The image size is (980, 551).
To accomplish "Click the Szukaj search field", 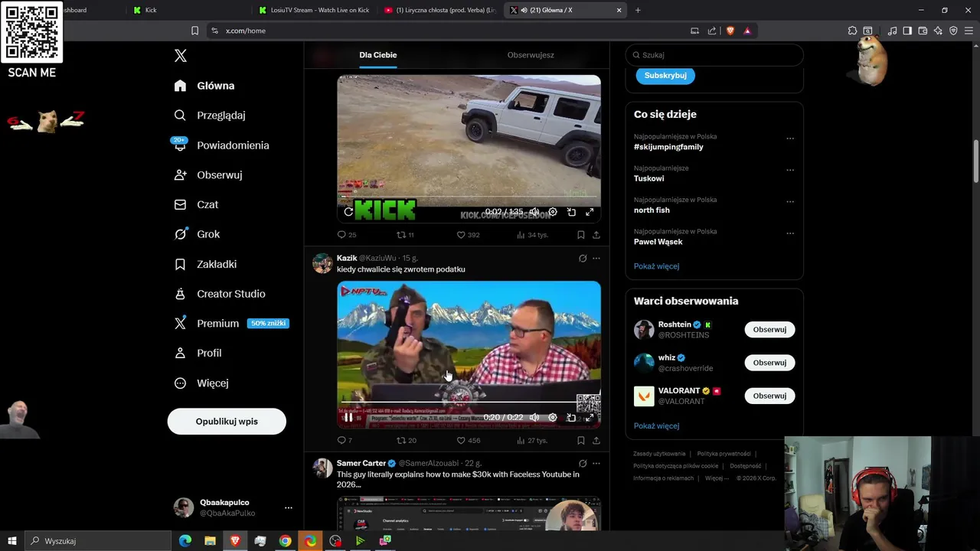I will point(714,55).
